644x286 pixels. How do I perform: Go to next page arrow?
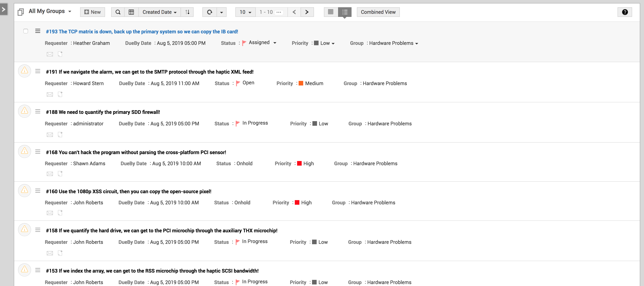point(307,12)
